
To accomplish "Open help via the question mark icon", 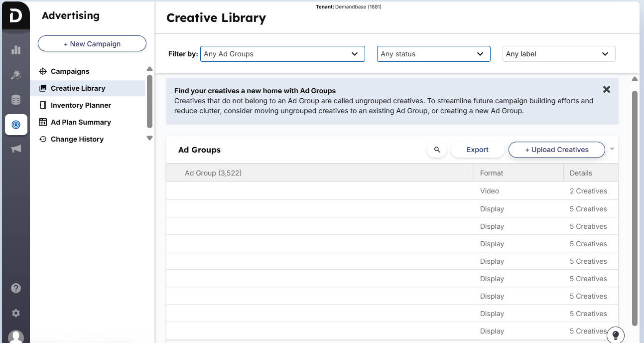I will click(x=15, y=288).
